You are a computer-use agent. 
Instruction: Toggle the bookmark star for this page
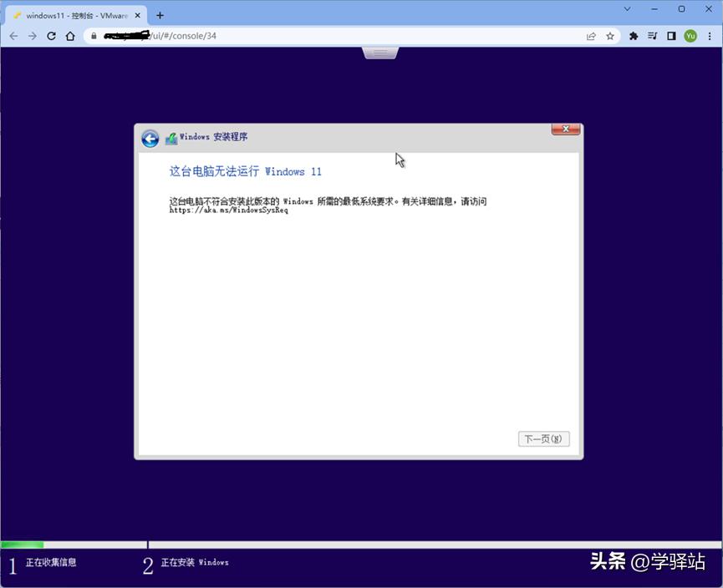tap(610, 36)
